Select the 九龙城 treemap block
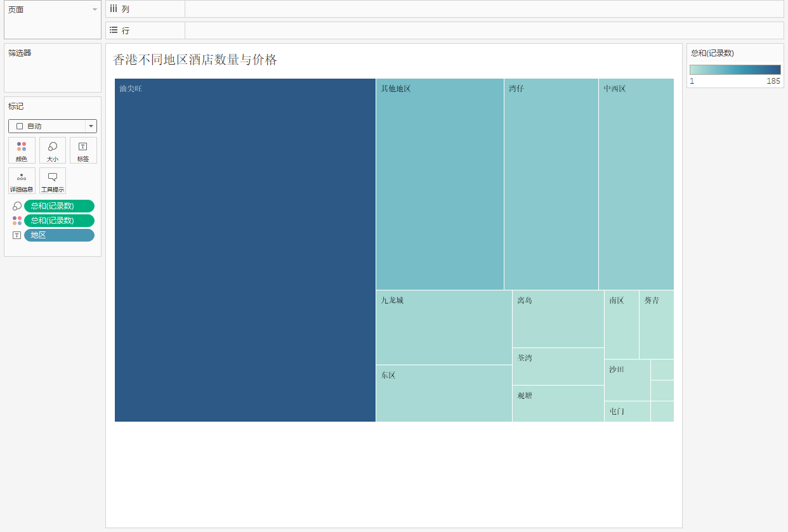This screenshot has width=788, height=532. 444,327
